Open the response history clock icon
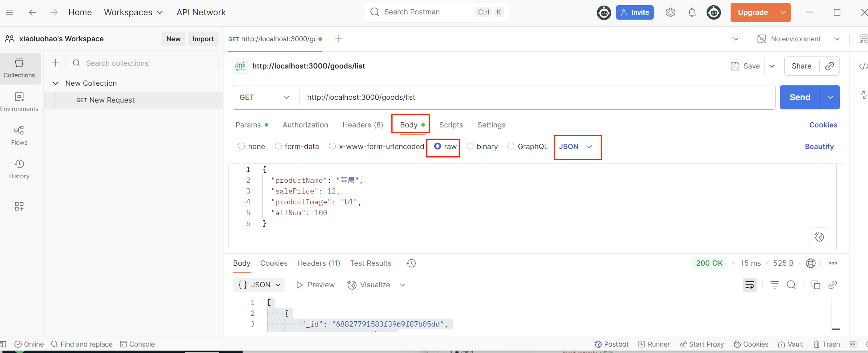Viewport: 868px width, 353px height. (411, 263)
